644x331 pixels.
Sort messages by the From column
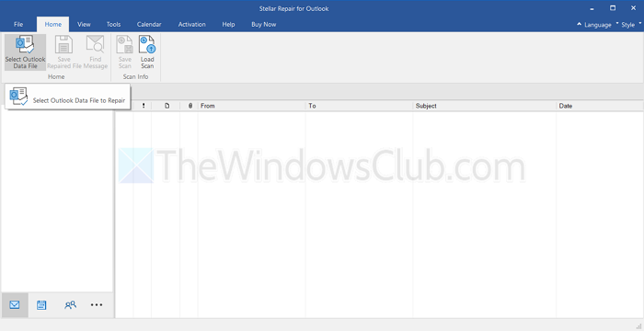[x=251, y=106]
